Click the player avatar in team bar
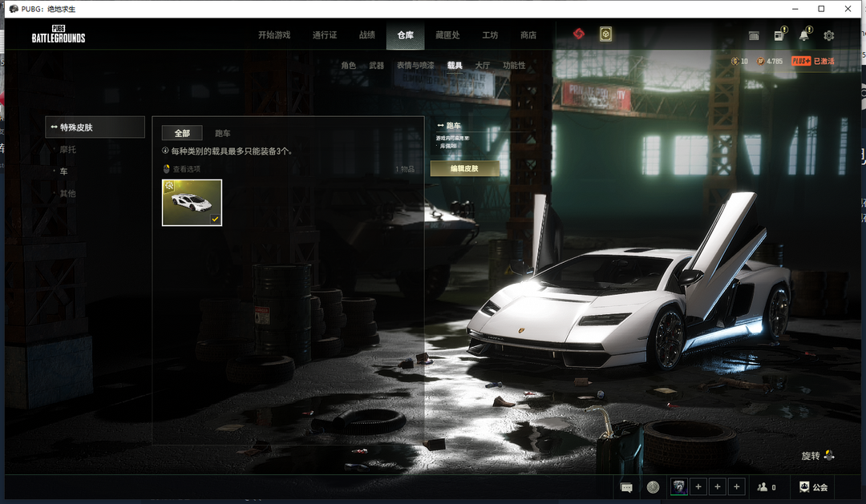 (x=679, y=487)
